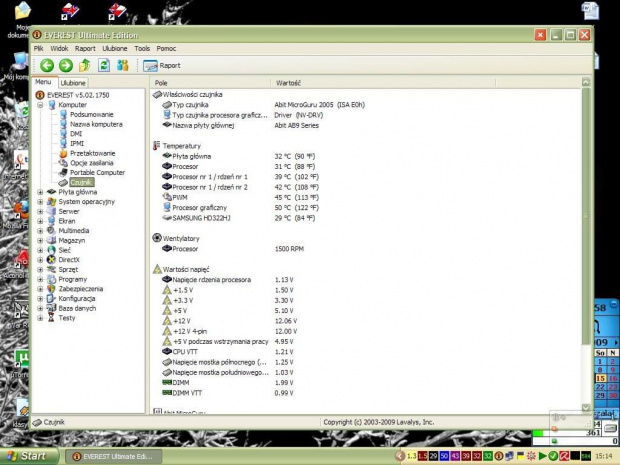Select Przetaktowanie tree item

pos(93,153)
